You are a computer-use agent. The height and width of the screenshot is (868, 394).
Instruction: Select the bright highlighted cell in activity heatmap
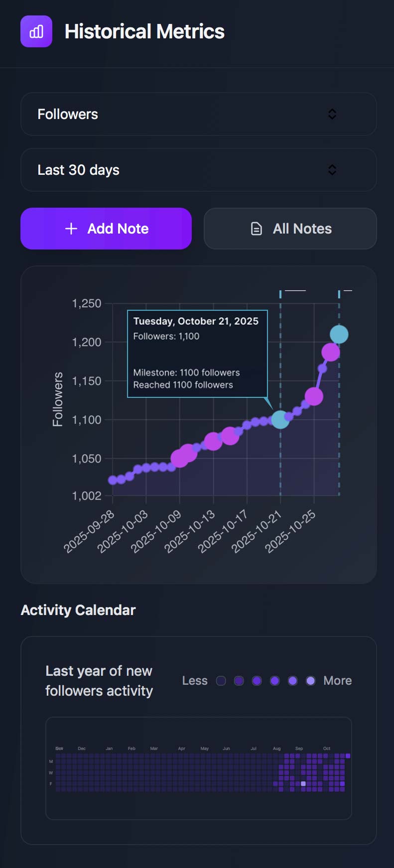[303, 783]
